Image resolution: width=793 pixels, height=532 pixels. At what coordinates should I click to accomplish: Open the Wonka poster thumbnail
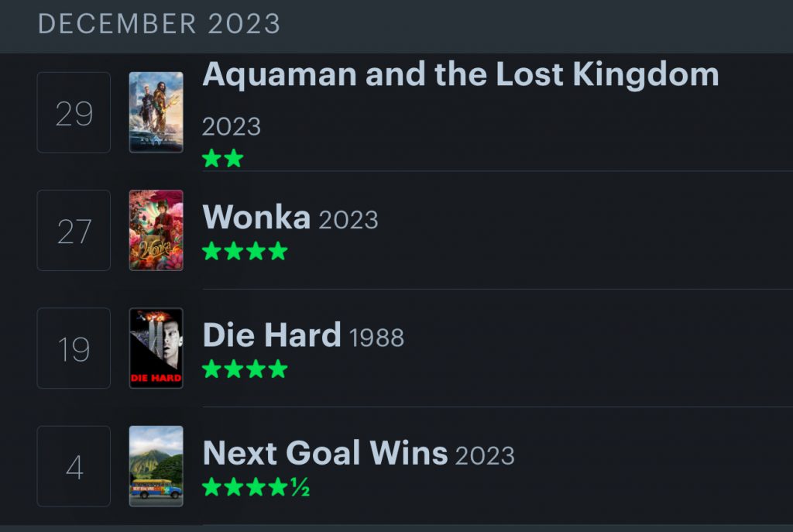[156, 230]
